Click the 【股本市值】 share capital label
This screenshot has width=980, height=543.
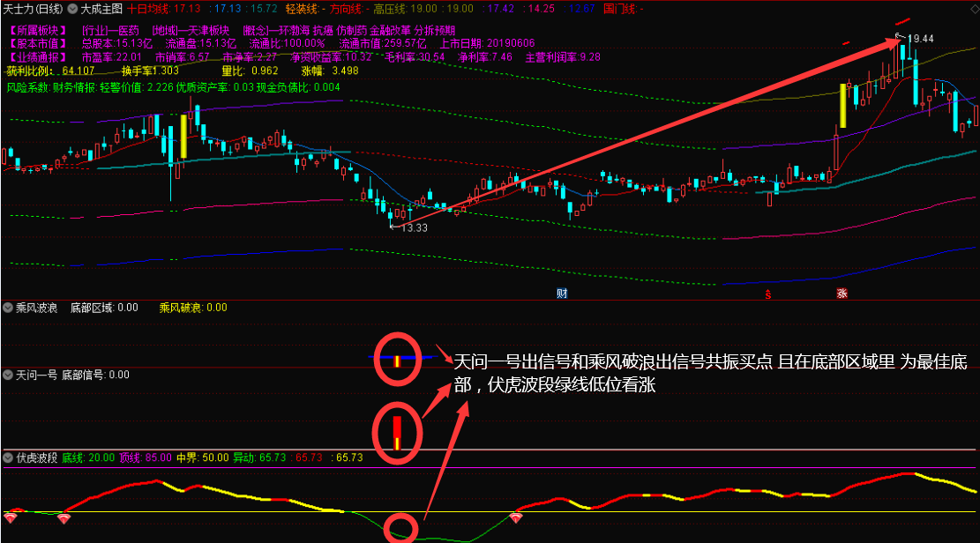(37, 43)
